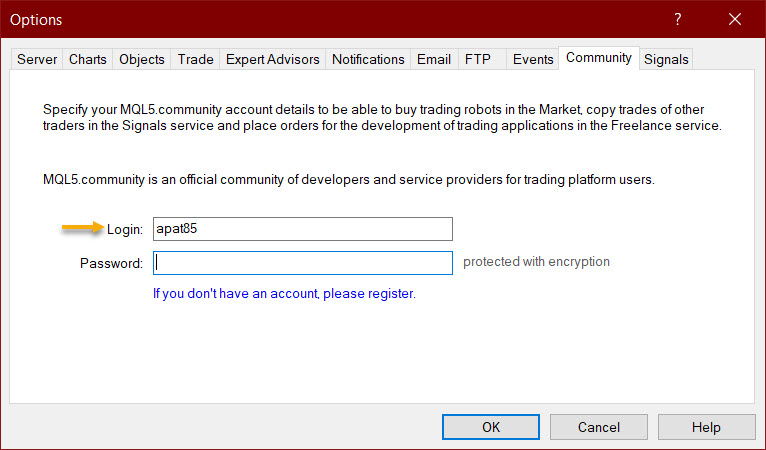Click the 'MQL5.community is an official community' sentence

click(349, 180)
